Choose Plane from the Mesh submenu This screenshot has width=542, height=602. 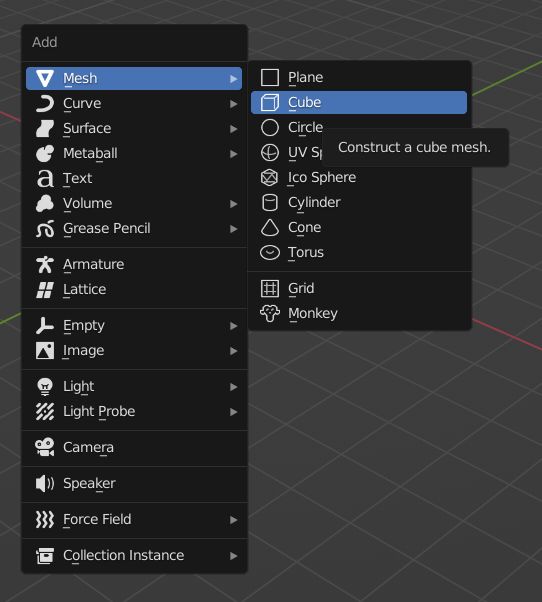click(359, 78)
